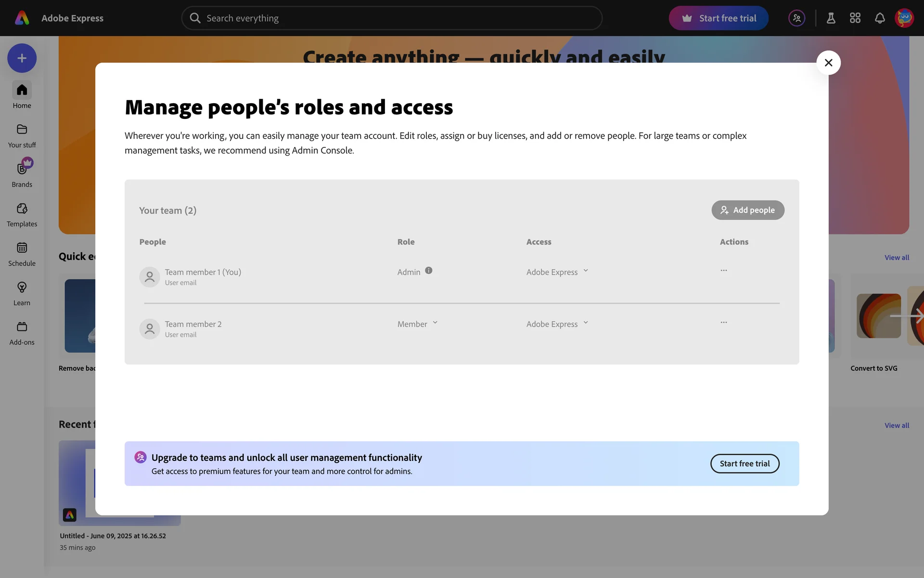Close the manage roles dialog
Image resolution: width=924 pixels, height=578 pixels.
coord(828,63)
